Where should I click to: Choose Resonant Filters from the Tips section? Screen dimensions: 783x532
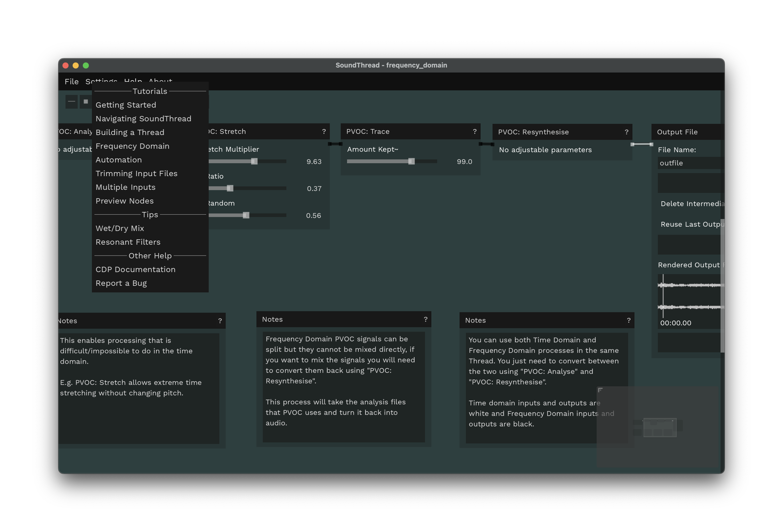pyautogui.click(x=128, y=242)
